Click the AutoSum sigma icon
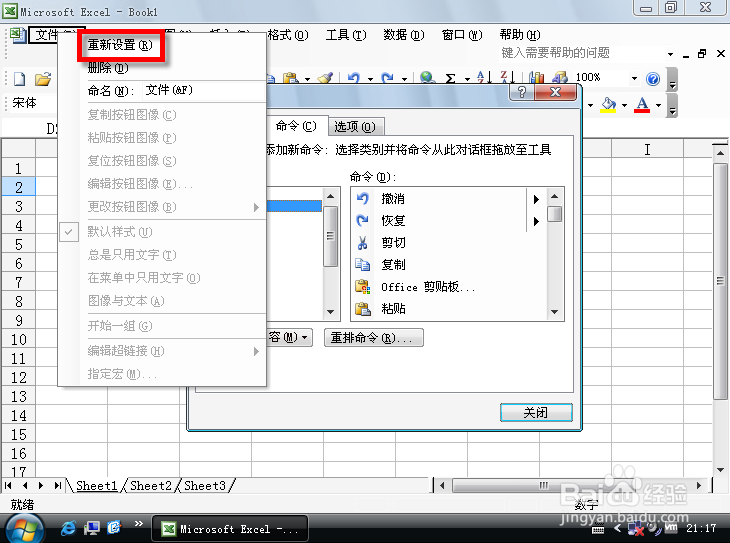 tap(450, 78)
